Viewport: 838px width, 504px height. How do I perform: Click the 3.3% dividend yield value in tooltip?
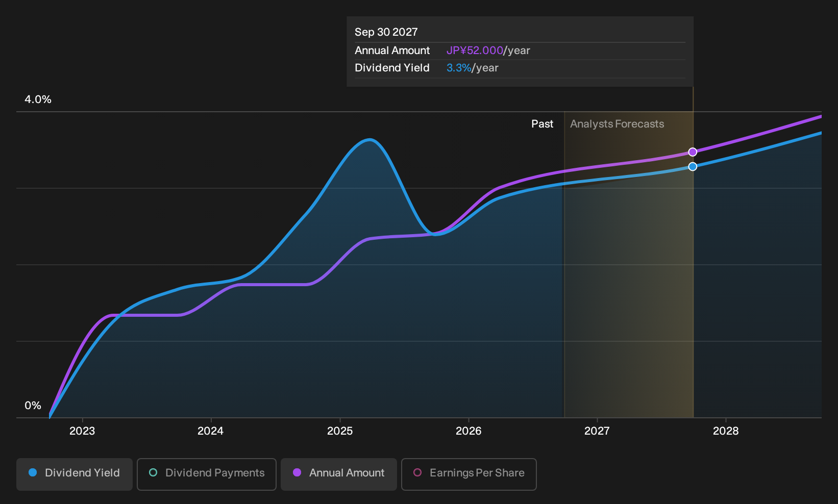coord(459,68)
